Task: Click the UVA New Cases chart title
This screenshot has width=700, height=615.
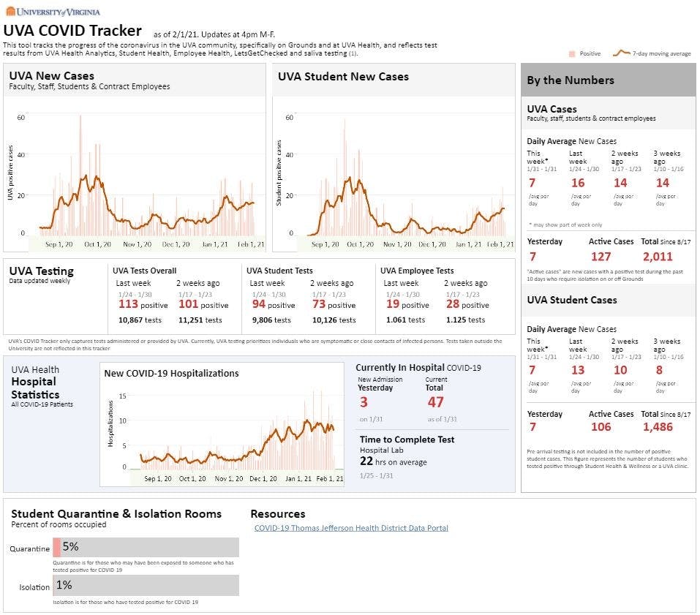Action: (x=52, y=76)
